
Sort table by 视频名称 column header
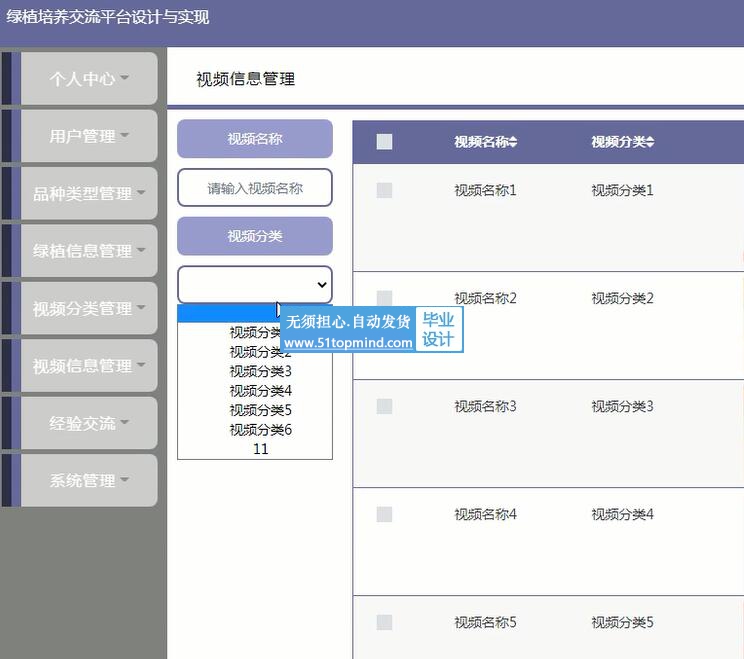[x=485, y=141]
